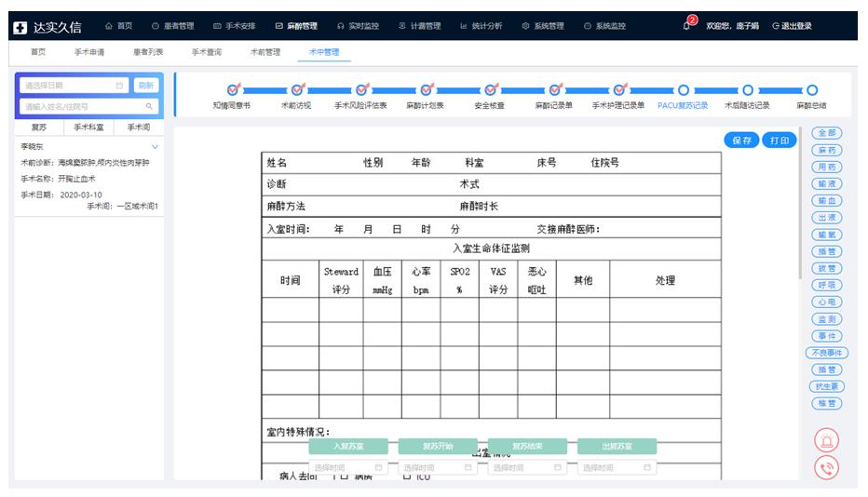Open the date picker field 请选择日期
868x497 pixels.
pos(73,86)
